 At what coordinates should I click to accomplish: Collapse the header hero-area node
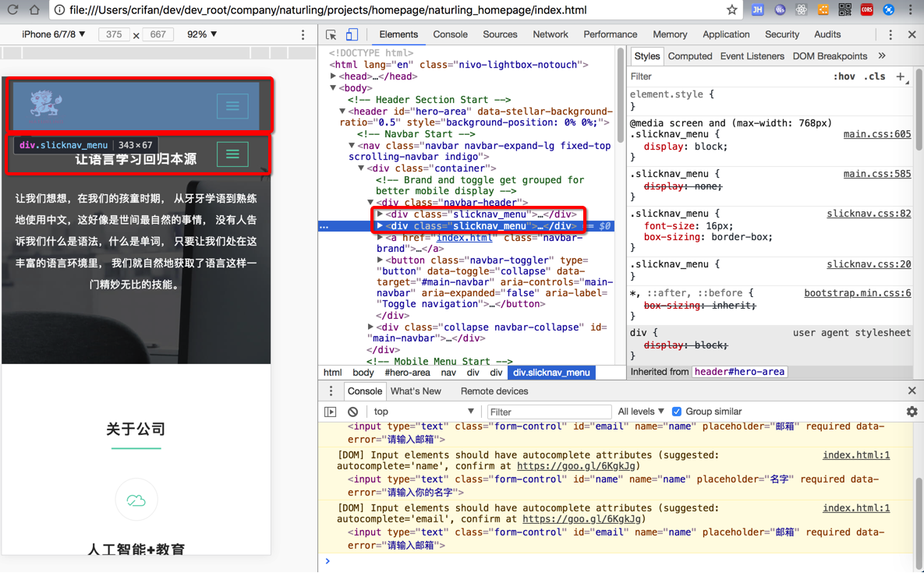pyautogui.click(x=342, y=111)
